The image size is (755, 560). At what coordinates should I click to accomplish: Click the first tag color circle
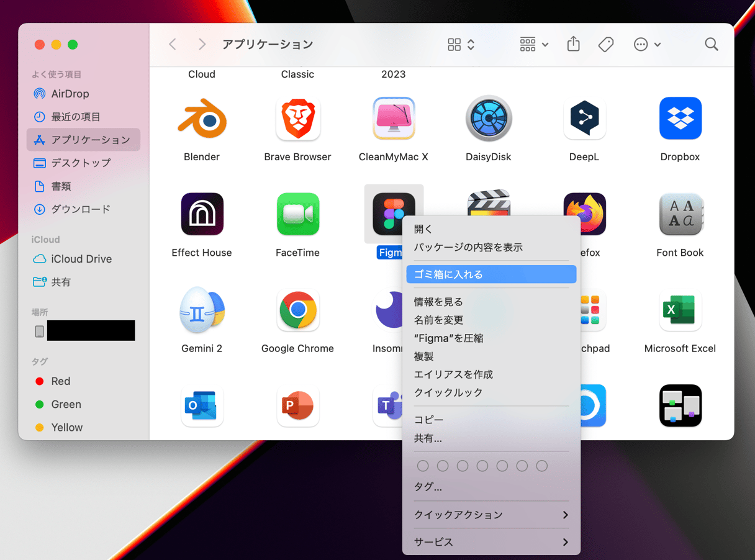(x=423, y=466)
